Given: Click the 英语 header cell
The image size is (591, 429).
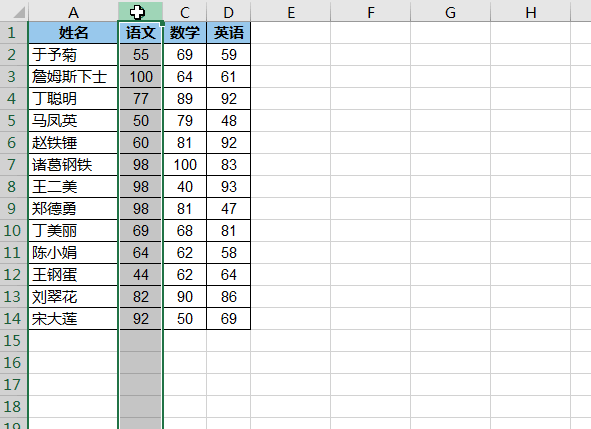Looking at the screenshot, I should click(228, 32).
